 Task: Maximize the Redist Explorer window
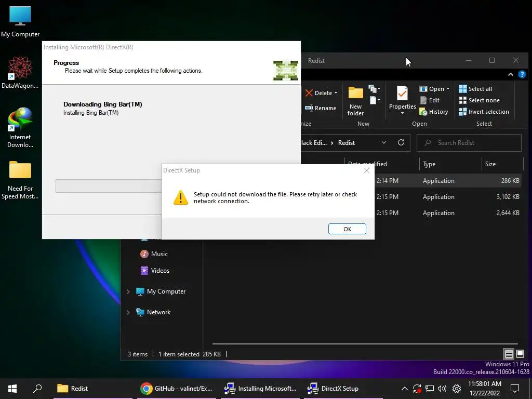[x=492, y=60]
